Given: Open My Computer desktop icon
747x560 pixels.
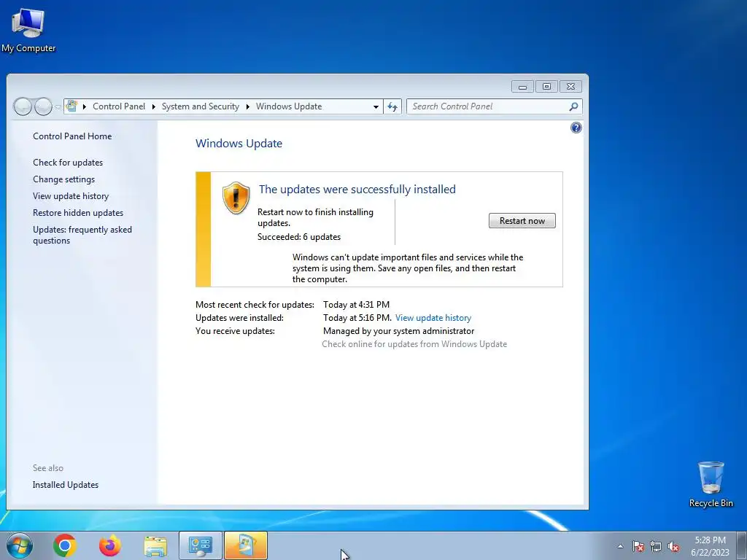Looking at the screenshot, I should click(28, 31).
